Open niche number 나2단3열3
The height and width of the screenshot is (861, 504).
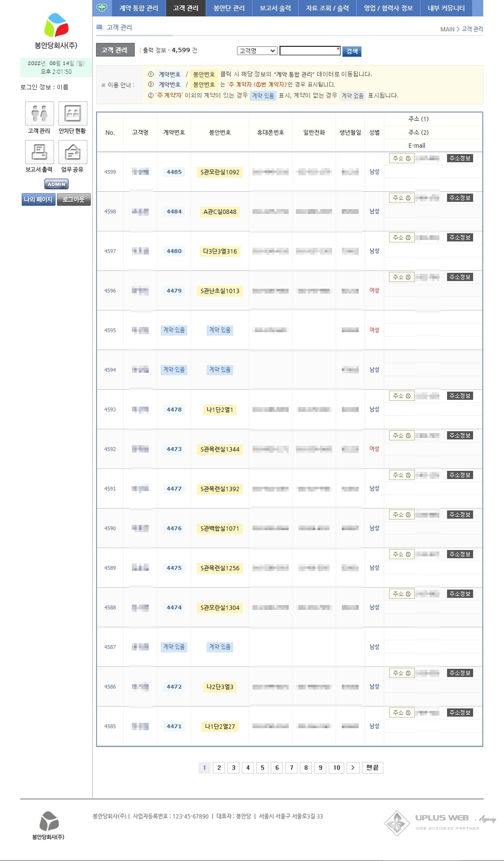(220, 687)
